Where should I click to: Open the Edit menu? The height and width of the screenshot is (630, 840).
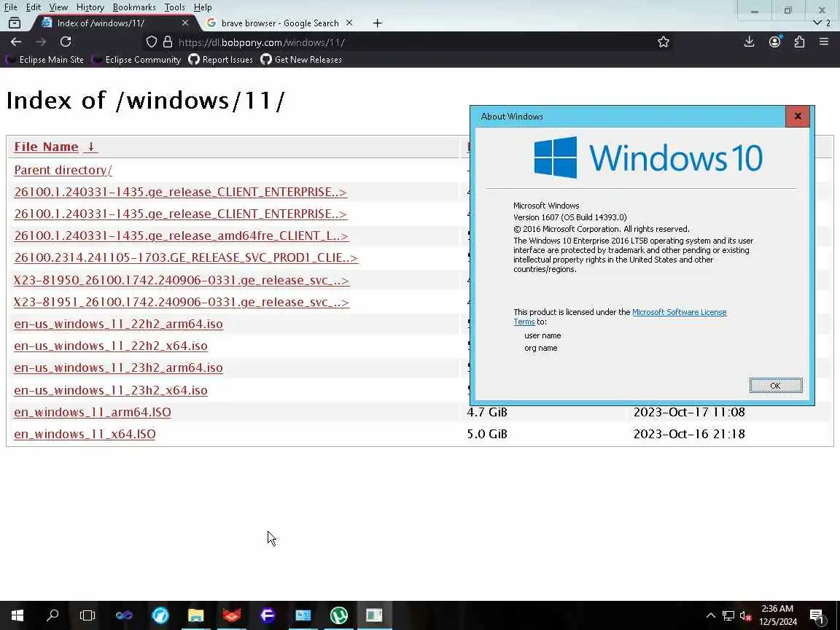[34, 7]
